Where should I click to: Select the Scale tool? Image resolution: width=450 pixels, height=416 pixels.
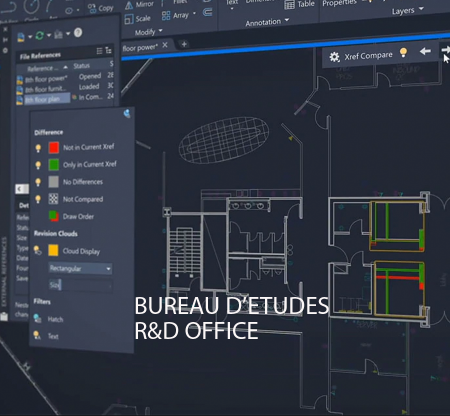click(137, 19)
